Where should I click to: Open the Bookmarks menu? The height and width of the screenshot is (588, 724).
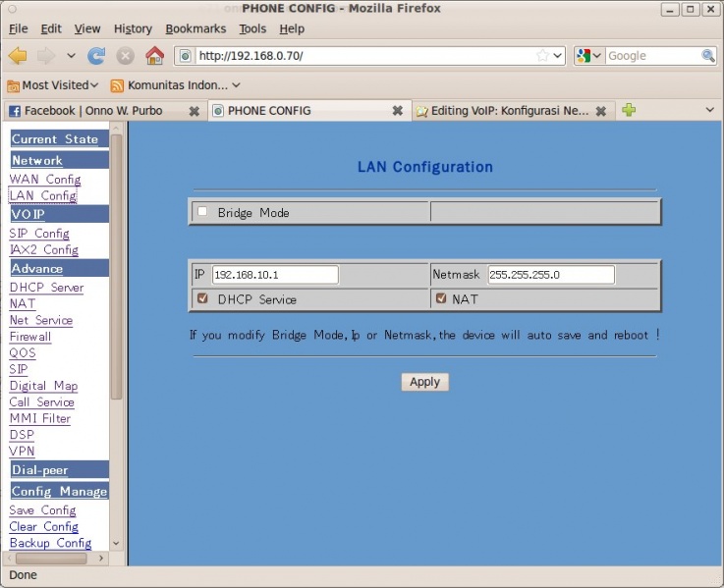pos(195,29)
